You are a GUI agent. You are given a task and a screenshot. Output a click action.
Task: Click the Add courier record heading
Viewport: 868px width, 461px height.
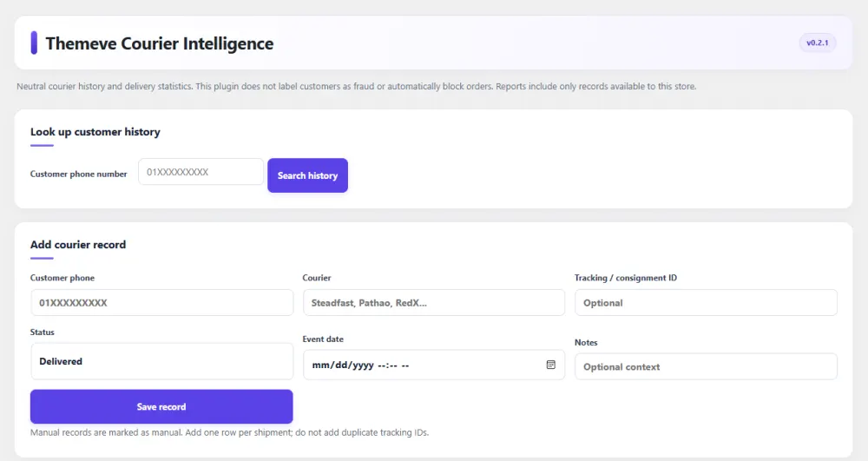pyautogui.click(x=78, y=245)
